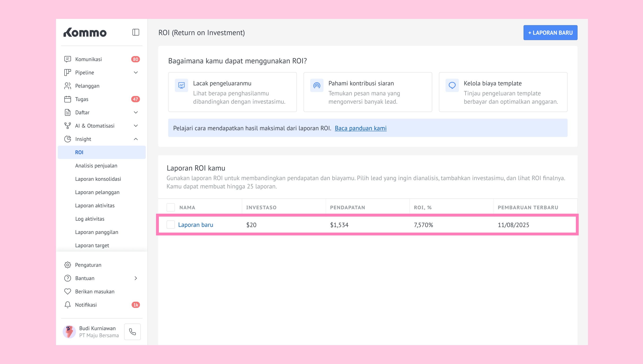Click the + LAPORAN BARU button
This screenshot has height=364, width=643.
pyautogui.click(x=550, y=33)
